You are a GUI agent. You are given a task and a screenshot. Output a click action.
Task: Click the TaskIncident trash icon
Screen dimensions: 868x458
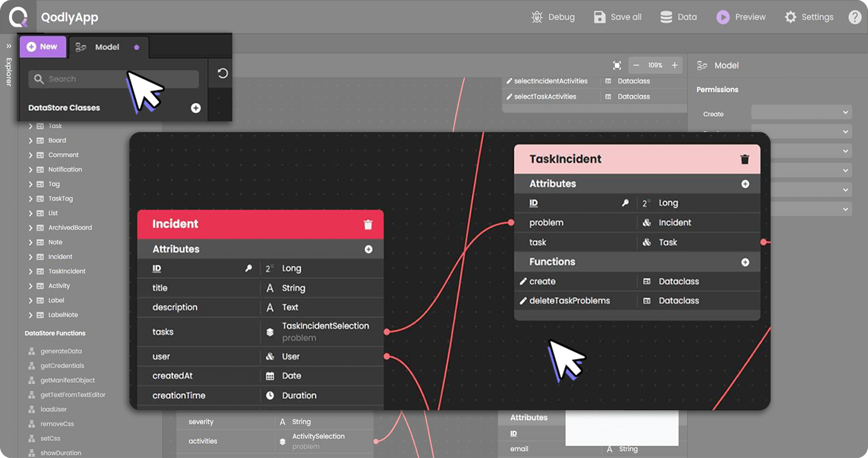click(x=744, y=160)
